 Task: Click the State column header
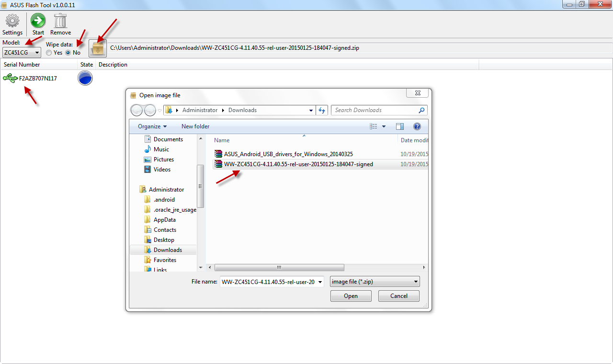(x=87, y=65)
